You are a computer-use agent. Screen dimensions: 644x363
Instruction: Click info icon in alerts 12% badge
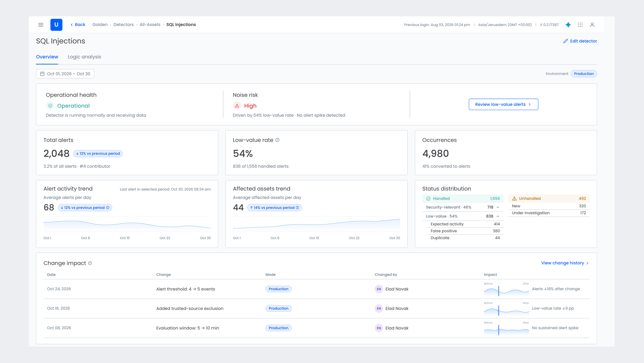point(108,208)
